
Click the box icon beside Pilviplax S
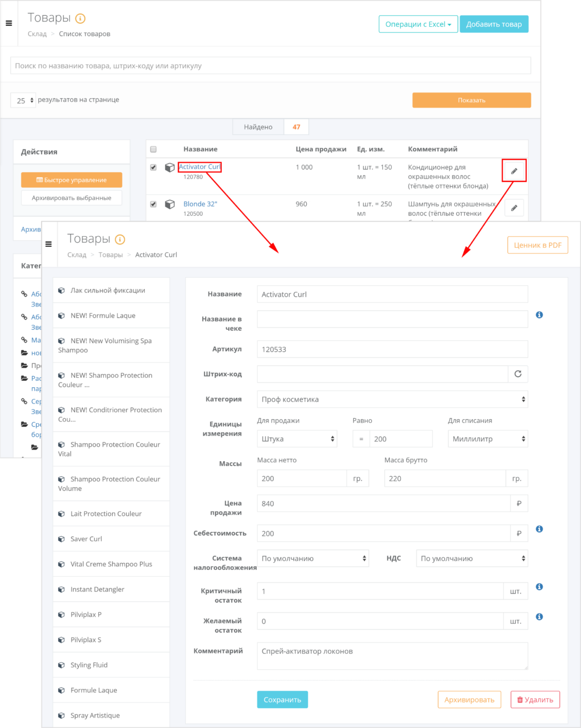click(x=62, y=640)
